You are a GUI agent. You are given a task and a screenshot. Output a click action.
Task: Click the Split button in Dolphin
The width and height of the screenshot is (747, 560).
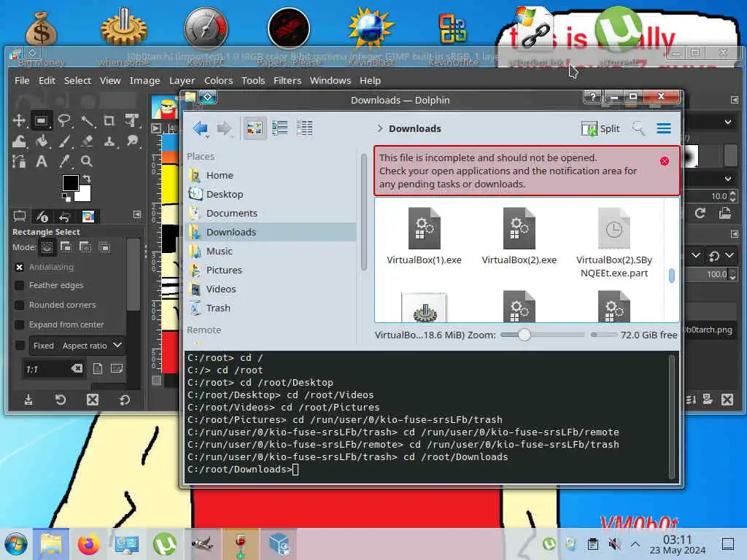pyautogui.click(x=601, y=128)
